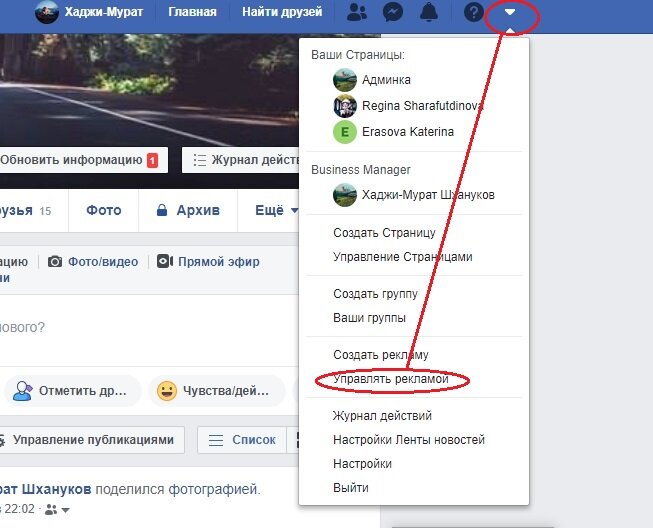Choose Создать группу

375,294
